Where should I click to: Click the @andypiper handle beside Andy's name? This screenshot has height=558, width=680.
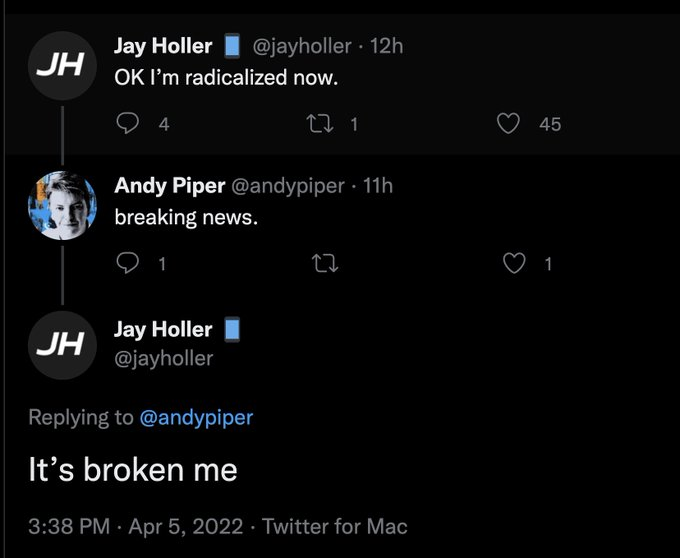288,185
